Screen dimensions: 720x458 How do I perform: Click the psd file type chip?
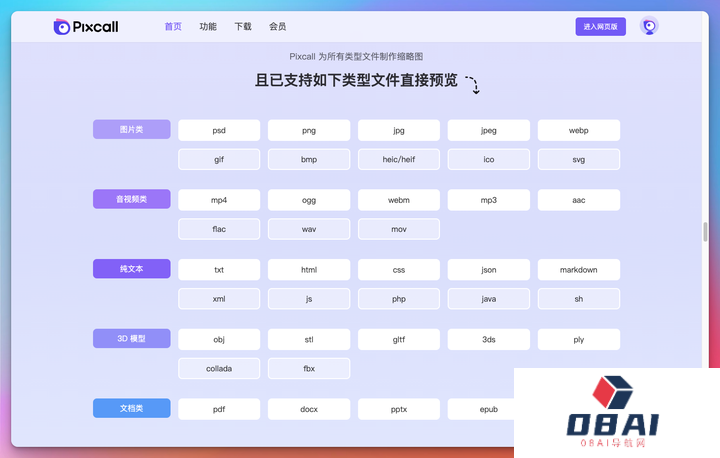click(x=219, y=130)
